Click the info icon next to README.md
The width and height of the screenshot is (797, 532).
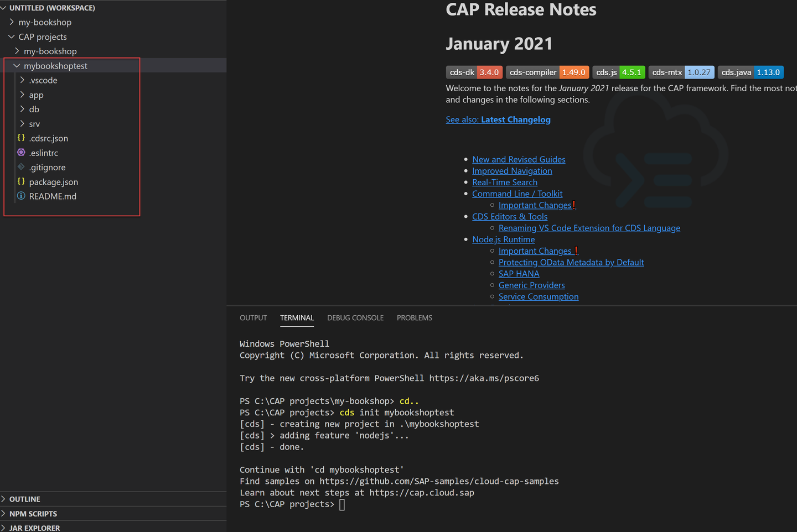(21, 196)
